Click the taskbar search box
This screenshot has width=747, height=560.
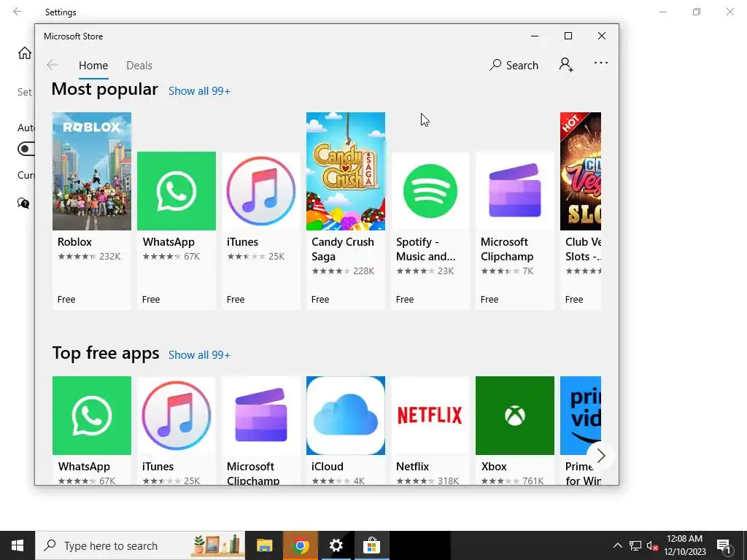coord(140,545)
